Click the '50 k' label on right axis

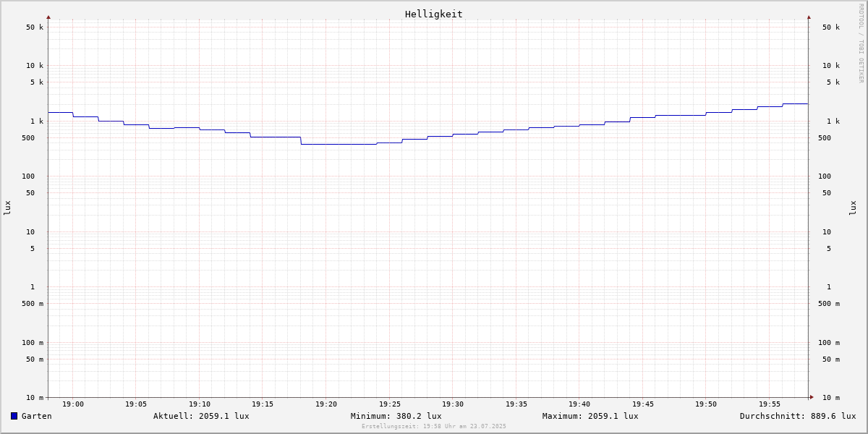pos(831,27)
